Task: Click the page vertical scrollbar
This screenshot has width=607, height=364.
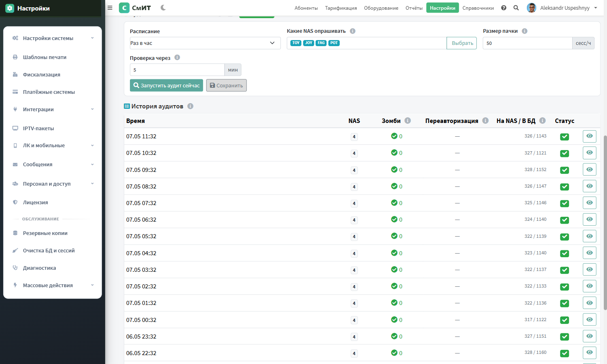Action: tap(605, 222)
